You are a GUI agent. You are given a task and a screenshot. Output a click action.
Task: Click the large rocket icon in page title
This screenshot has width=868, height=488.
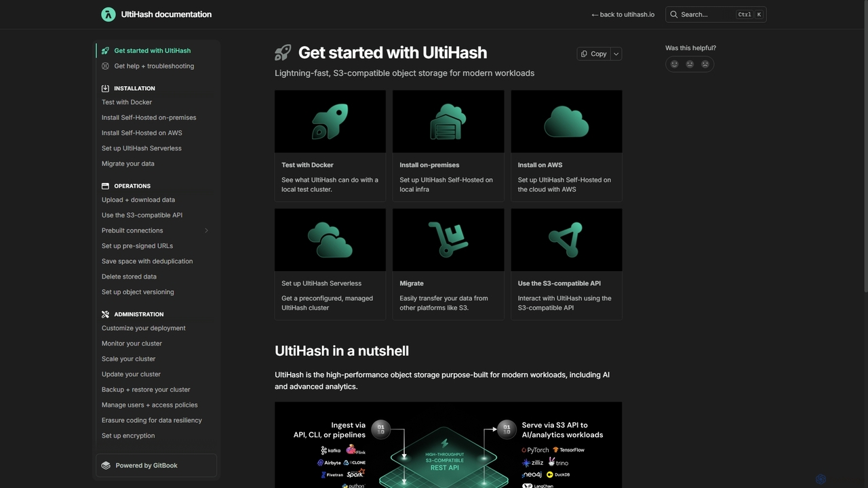tap(283, 52)
